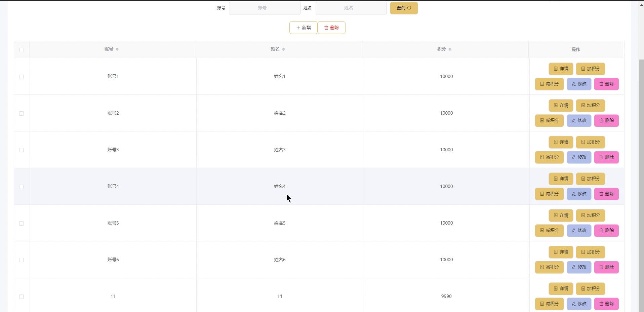
Task: Click the 减积分 icon for the 账号3 row
Action: [x=542, y=157]
